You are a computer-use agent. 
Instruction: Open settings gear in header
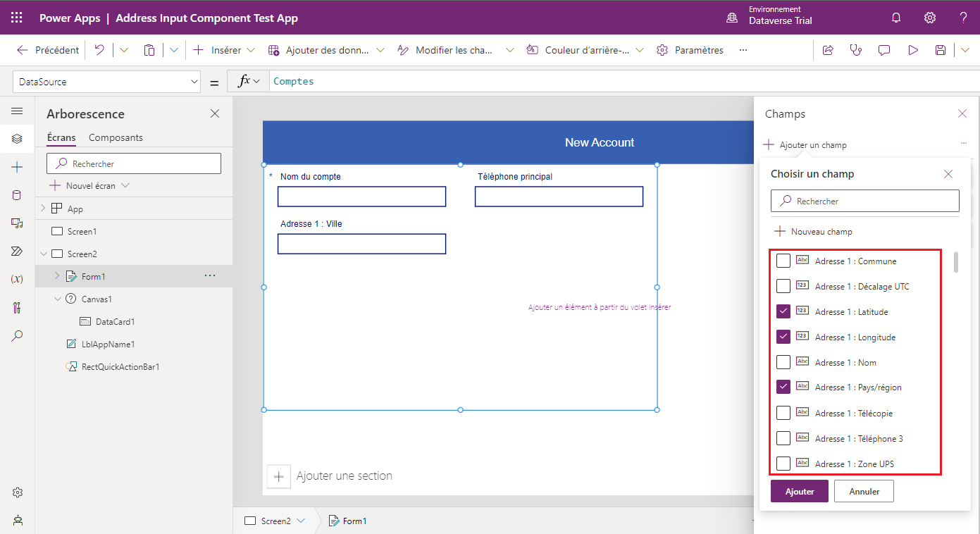click(x=930, y=18)
